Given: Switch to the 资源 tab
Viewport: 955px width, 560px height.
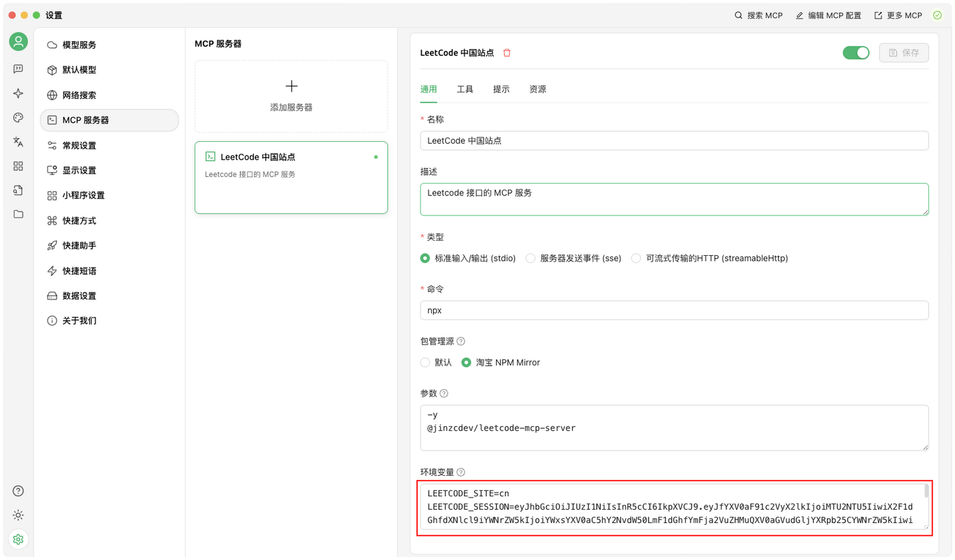Looking at the screenshot, I should (537, 88).
